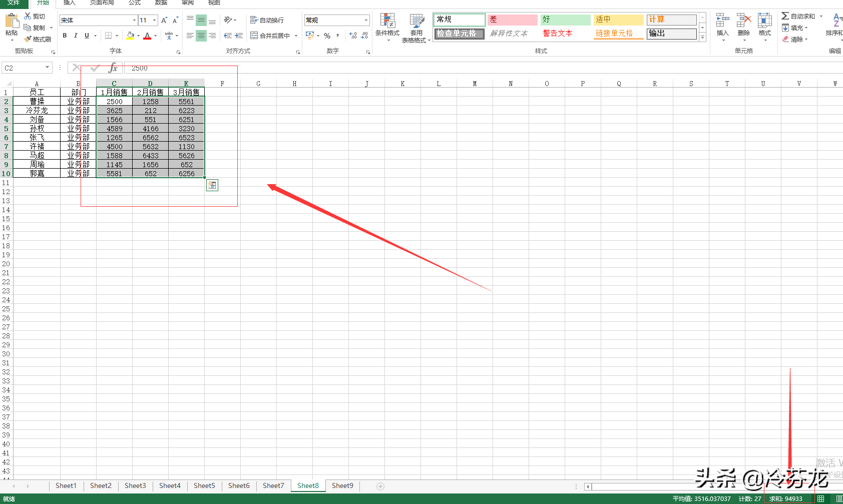The height and width of the screenshot is (504, 843).
Task: Apply the red font color A
Action: (147, 36)
